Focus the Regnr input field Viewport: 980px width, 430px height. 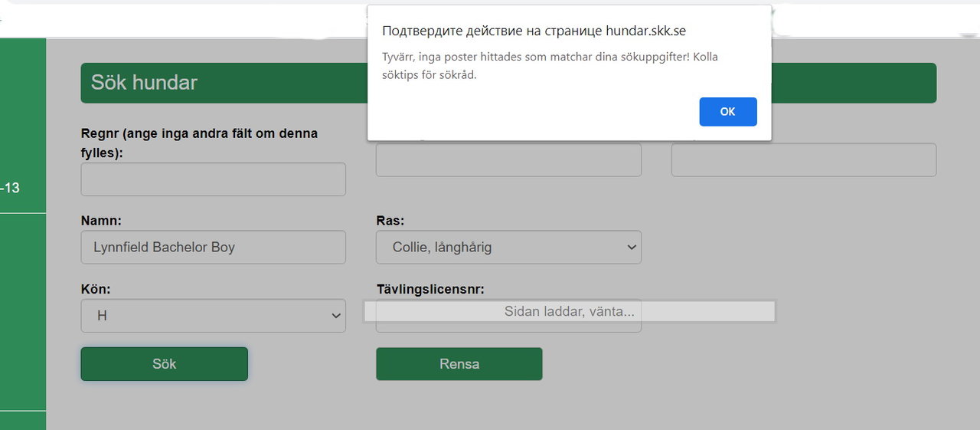coord(213,179)
